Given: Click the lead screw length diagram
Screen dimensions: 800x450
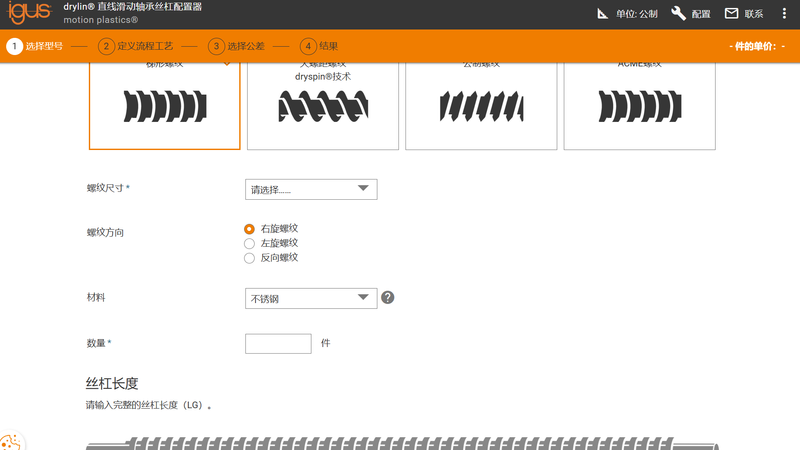Looking at the screenshot, I should tap(402, 443).
